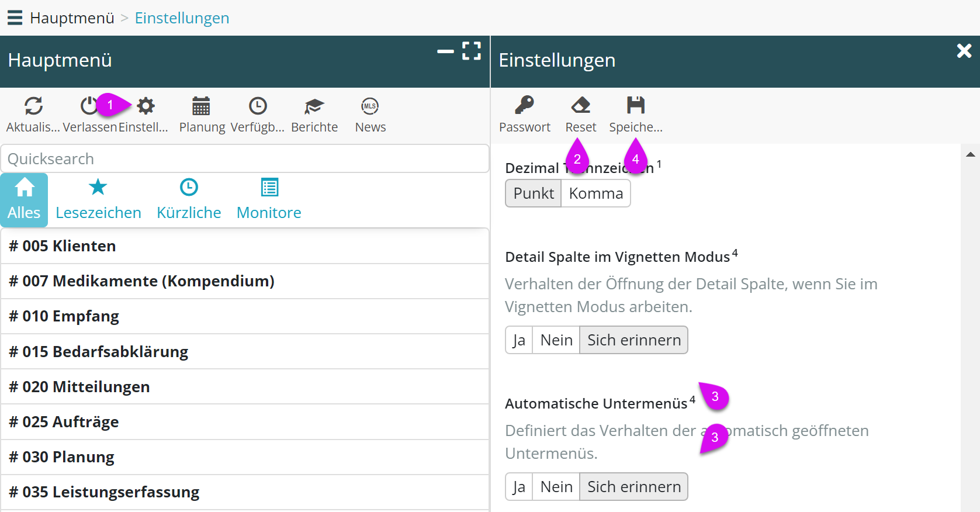This screenshot has width=980, height=512.
Task: Open the hamburger menu at top left
Action: (x=15, y=18)
